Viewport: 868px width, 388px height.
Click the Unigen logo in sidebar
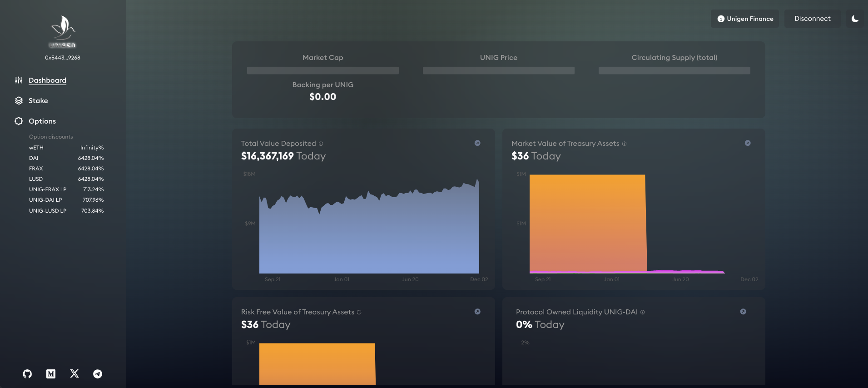[x=63, y=32]
